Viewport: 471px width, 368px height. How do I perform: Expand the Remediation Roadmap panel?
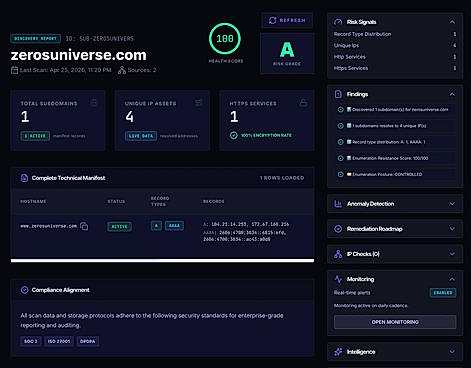tap(452, 229)
